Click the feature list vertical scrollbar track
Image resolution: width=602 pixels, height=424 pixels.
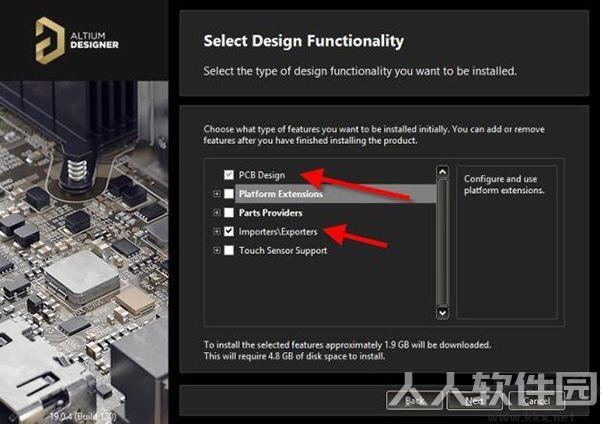[x=442, y=242]
